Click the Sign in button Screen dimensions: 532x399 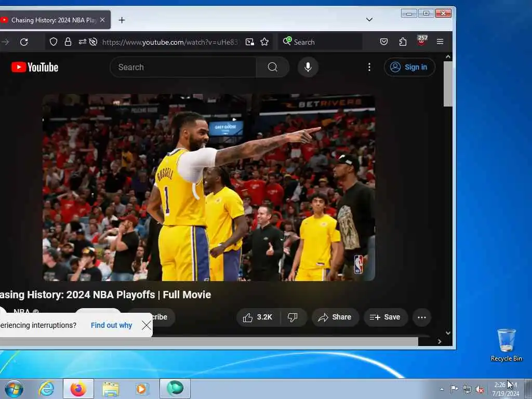pyautogui.click(x=409, y=67)
